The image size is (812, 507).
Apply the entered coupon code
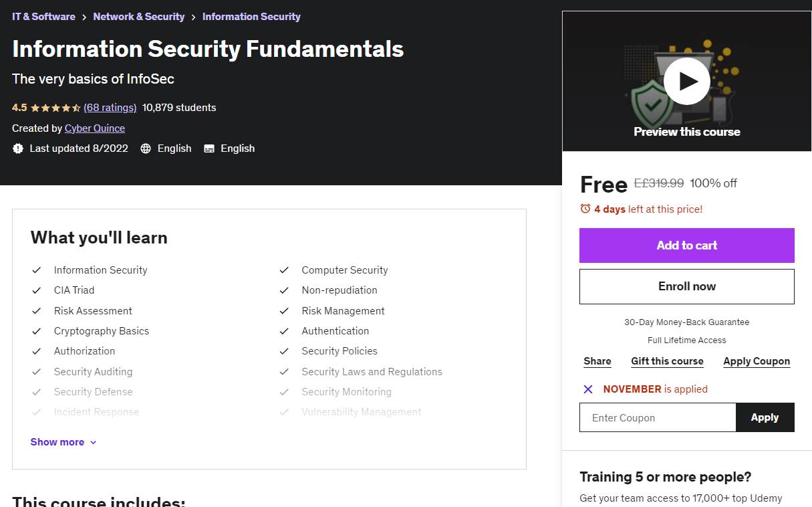click(x=765, y=417)
